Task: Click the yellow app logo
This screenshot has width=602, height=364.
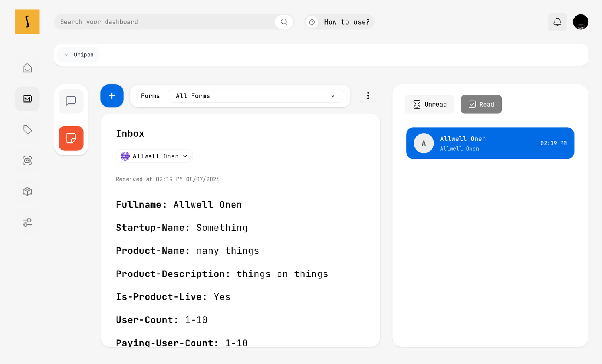Action: click(x=27, y=21)
